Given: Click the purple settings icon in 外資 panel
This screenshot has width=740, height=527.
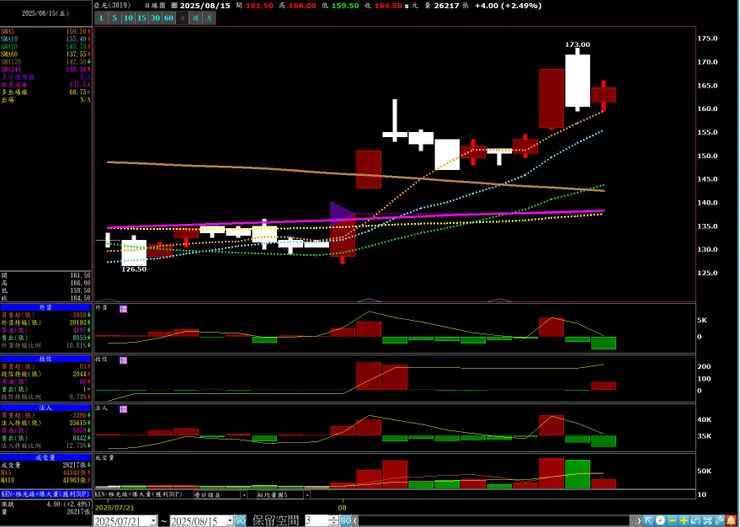Looking at the screenshot, I should point(124,309).
